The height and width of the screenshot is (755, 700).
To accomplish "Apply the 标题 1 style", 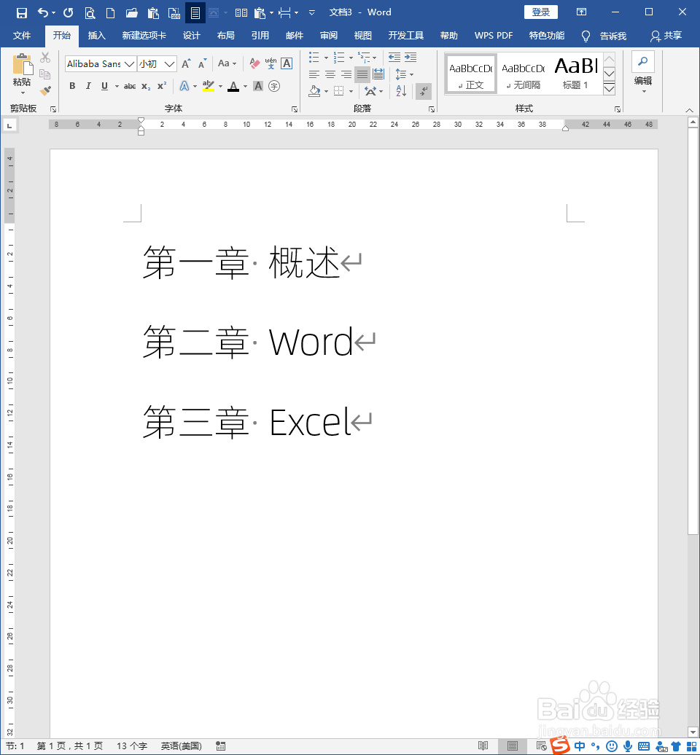I will tap(576, 73).
